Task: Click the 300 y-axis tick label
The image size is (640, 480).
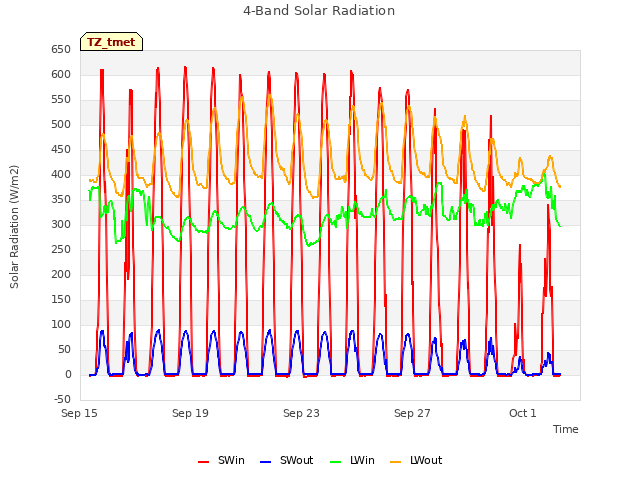Action: click(61, 224)
